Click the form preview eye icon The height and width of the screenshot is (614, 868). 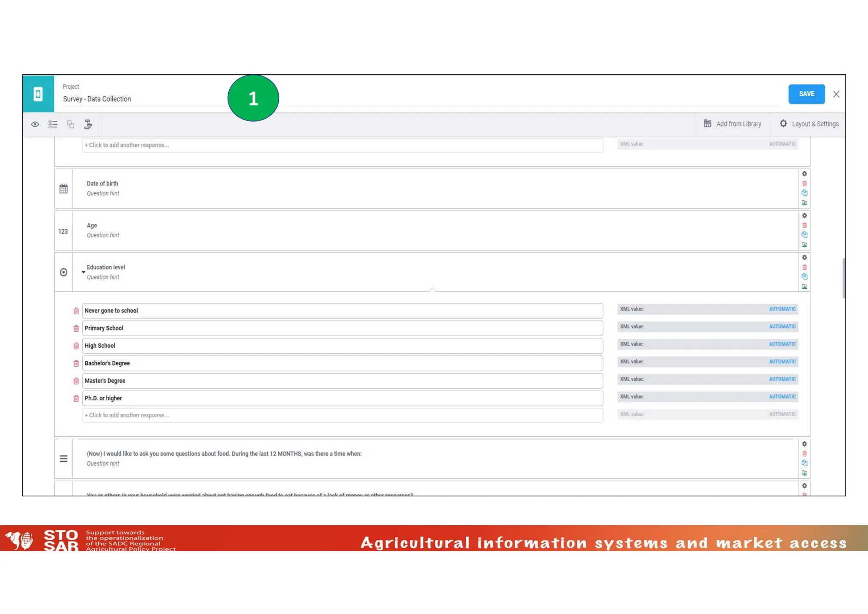[35, 124]
